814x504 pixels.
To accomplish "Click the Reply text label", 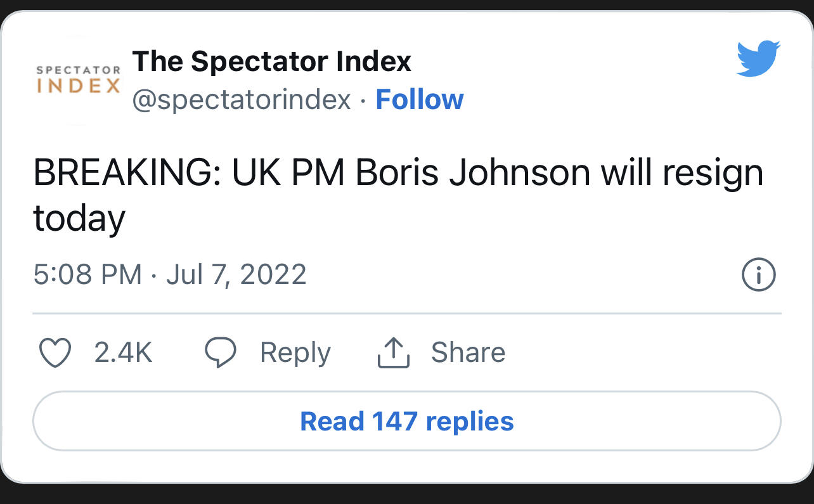I will click(x=295, y=352).
